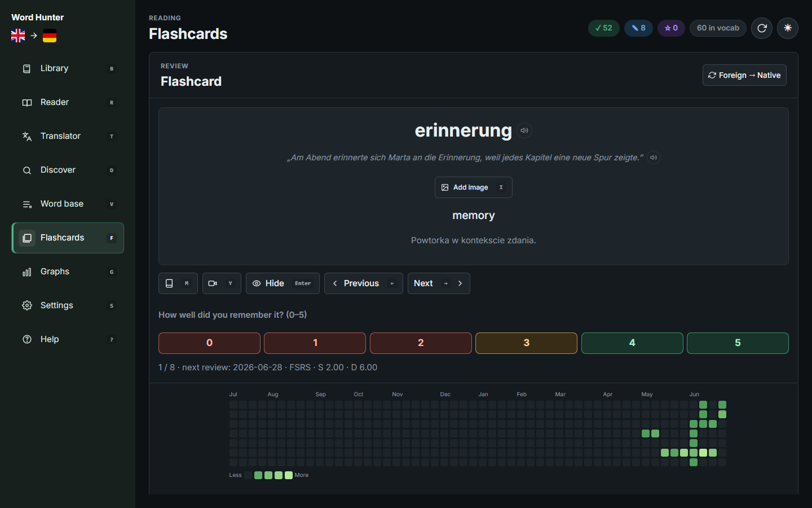Click the German flag icon

click(50, 36)
